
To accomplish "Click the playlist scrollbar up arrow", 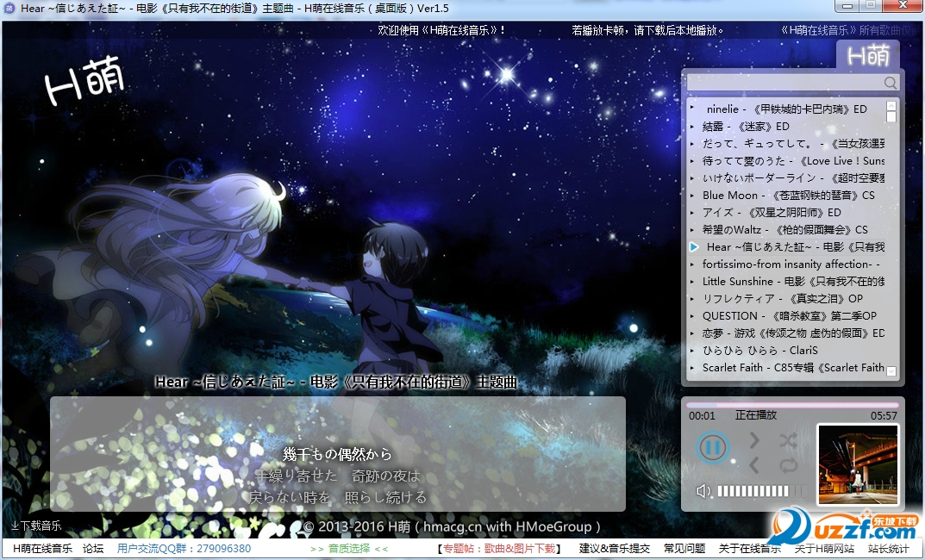I will pyautogui.click(x=891, y=105).
